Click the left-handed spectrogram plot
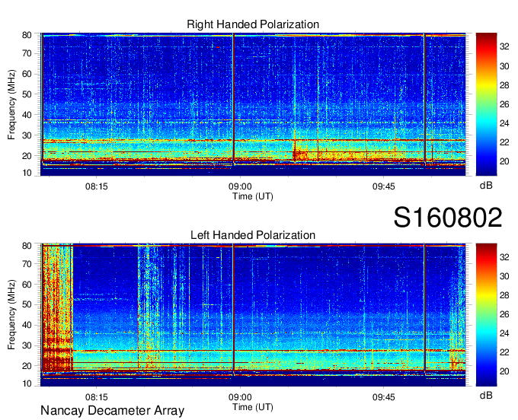 click(x=253, y=315)
